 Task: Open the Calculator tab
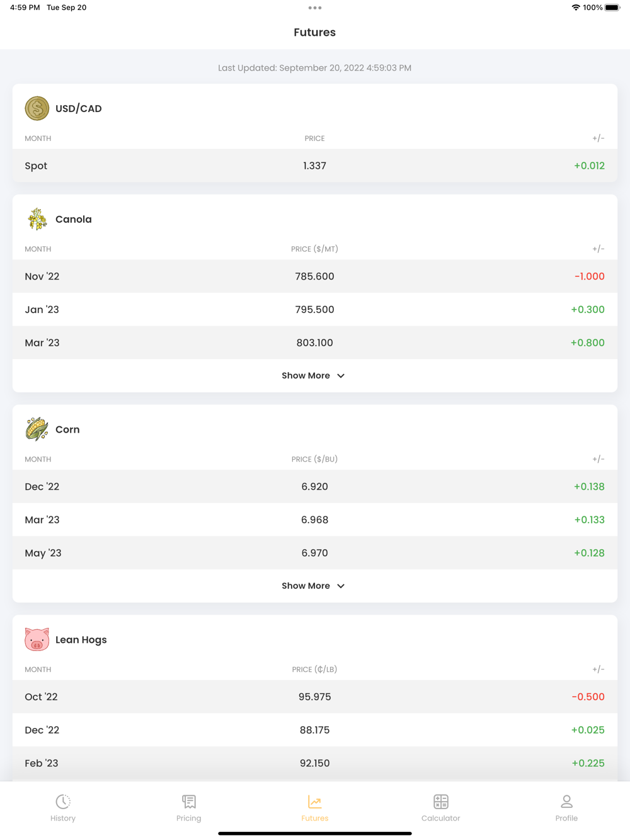pyautogui.click(x=441, y=808)
